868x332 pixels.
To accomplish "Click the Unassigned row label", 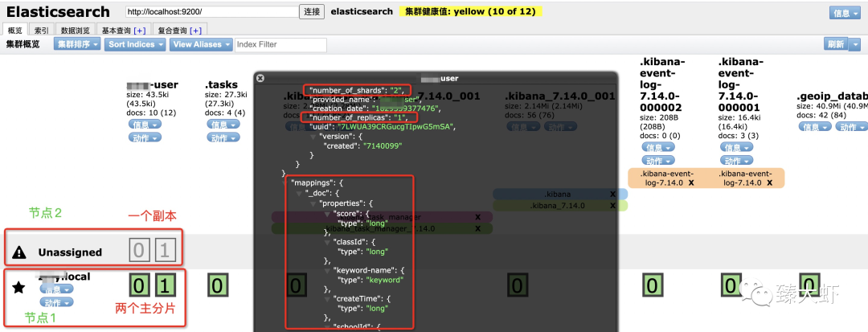I will click(70, 252).
